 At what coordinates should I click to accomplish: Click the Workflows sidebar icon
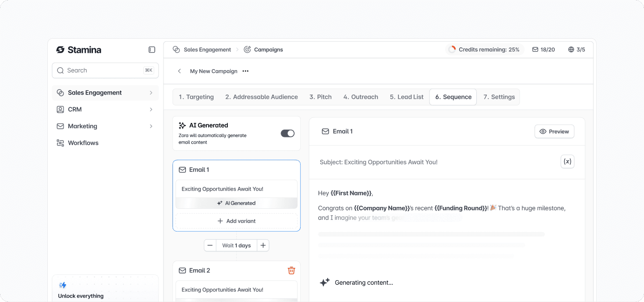pos(60,143)
